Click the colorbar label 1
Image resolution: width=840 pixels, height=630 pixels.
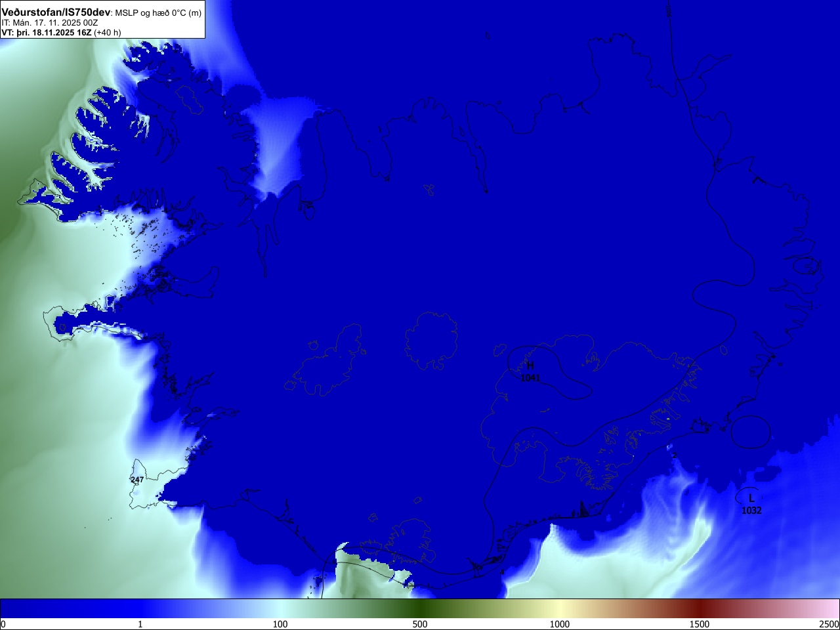coord(140,624)
